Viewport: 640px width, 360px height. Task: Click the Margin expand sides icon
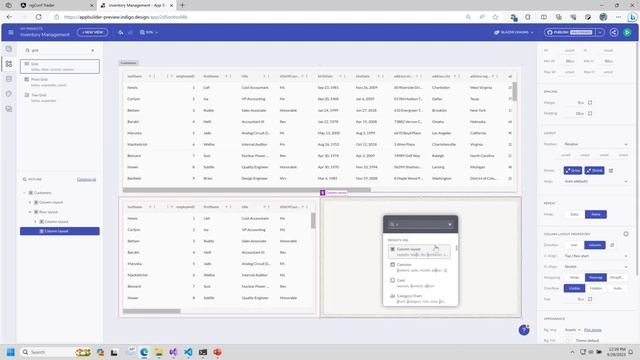590,102
